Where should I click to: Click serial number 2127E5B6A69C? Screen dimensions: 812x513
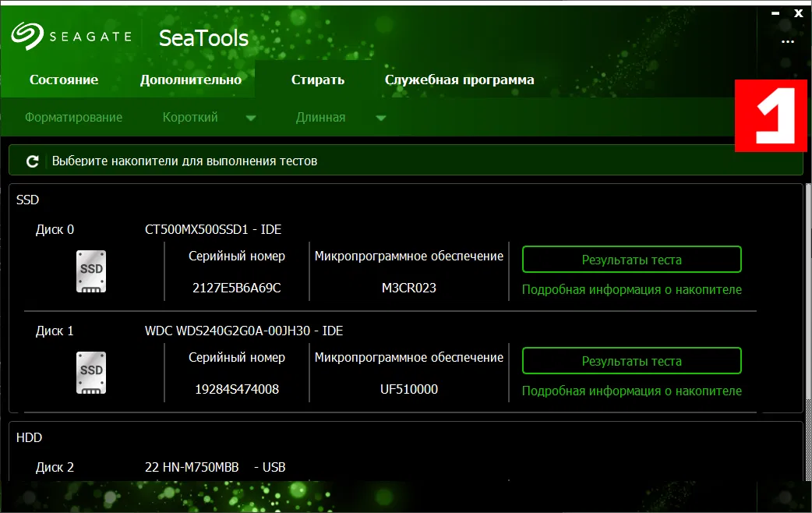(237, 288)
